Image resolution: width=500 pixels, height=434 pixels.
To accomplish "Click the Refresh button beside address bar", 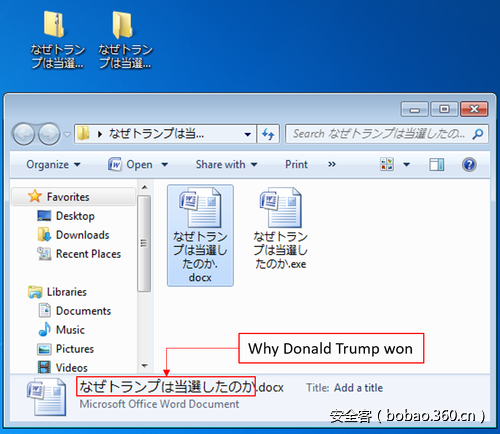I will 268,134.
